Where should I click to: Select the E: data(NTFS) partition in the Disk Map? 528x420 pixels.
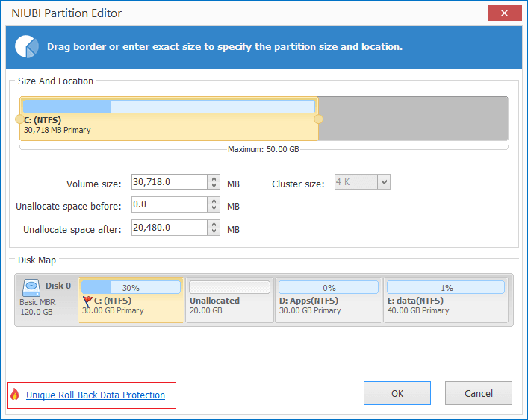click(x=446, y=300)
